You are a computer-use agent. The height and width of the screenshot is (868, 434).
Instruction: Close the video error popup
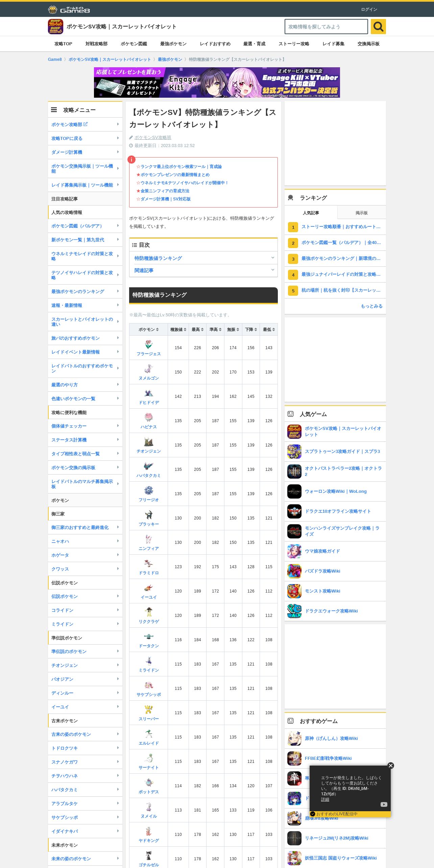[391, 766]
